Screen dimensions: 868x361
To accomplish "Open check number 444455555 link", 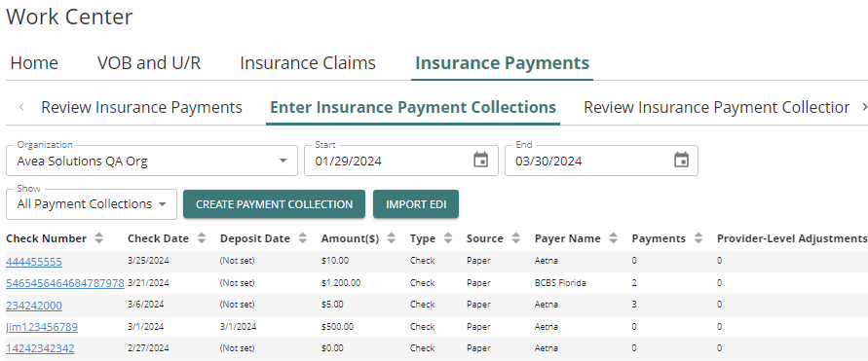I will (x=34, y=262).
